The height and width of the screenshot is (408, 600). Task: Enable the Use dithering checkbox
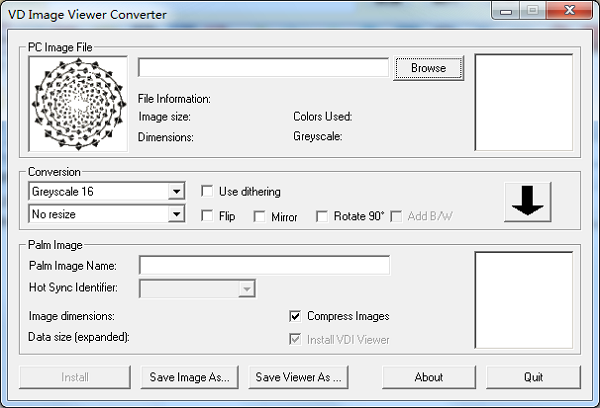(x=207, y=191)
